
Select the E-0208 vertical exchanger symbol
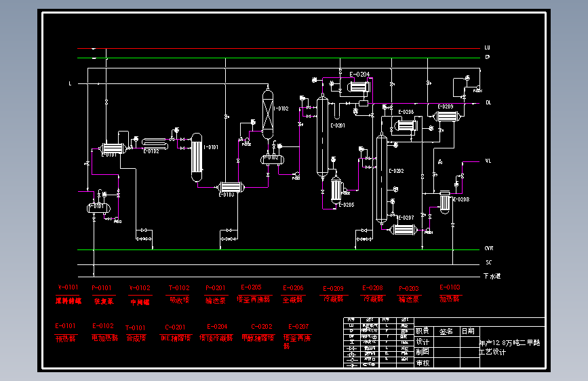(x=445, y=202)
